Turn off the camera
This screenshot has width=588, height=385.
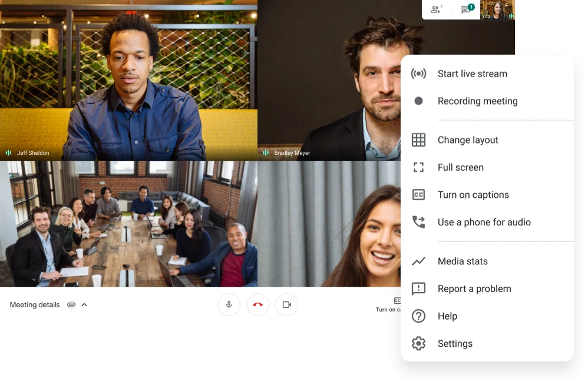tap(287, 304)
